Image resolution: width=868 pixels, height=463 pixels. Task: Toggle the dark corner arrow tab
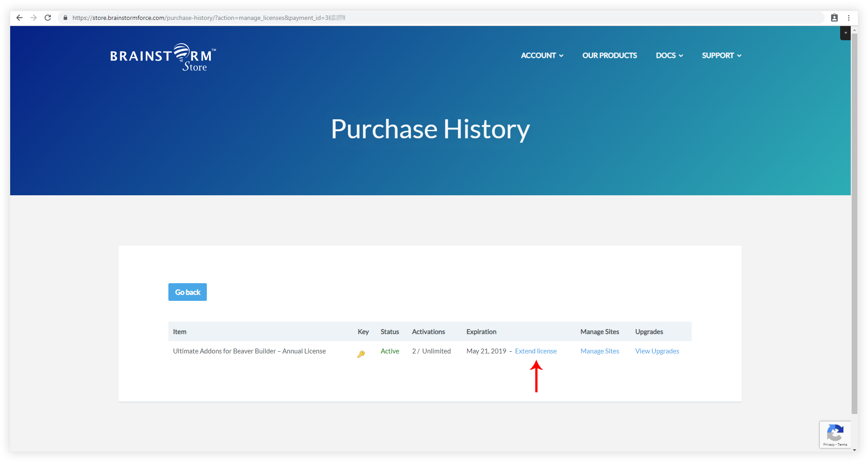click(845, 33)
